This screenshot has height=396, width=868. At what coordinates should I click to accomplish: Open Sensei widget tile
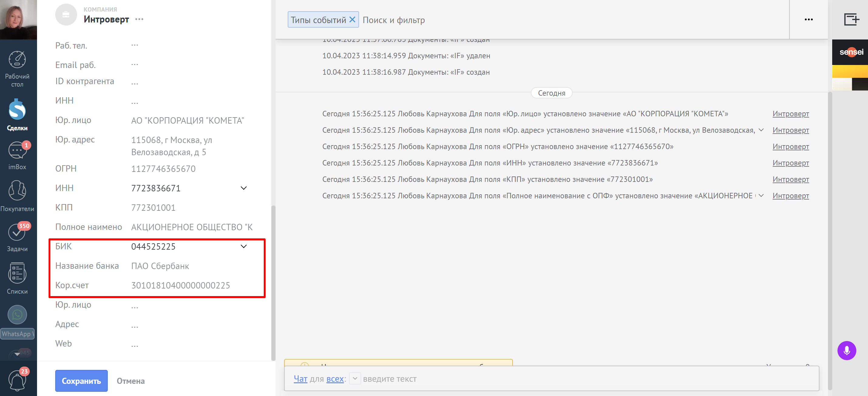coord(850,52)
